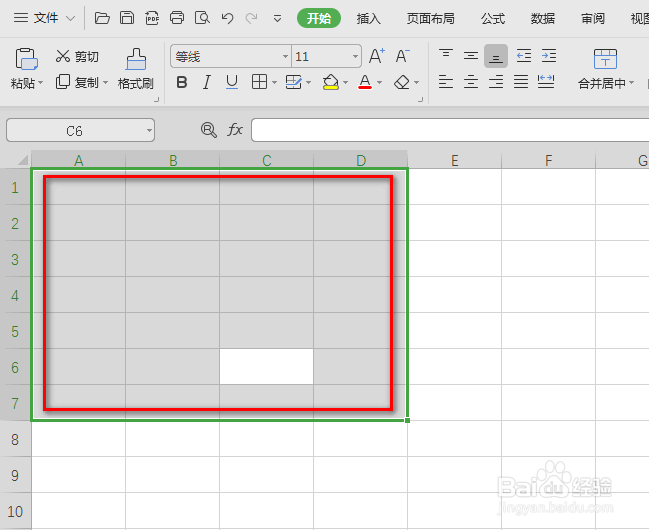Open the 数据 tab
This screenshot has height=530, width=649.
(543, 19)
